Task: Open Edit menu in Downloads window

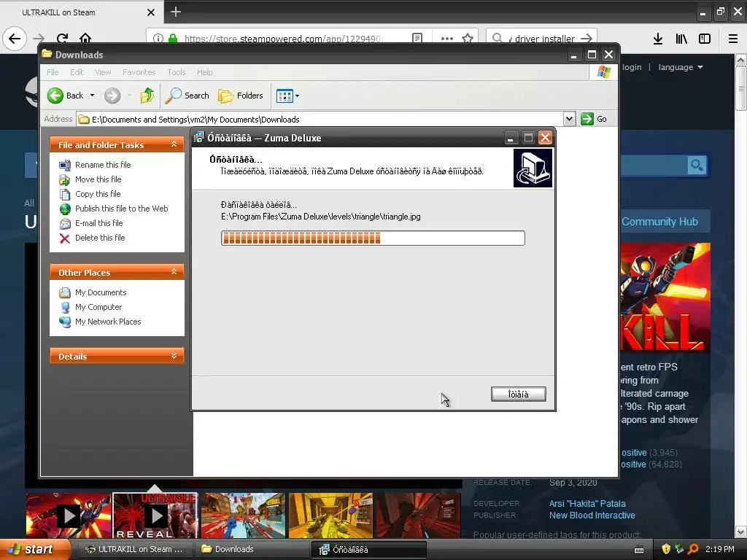Action: click(77, 72)
